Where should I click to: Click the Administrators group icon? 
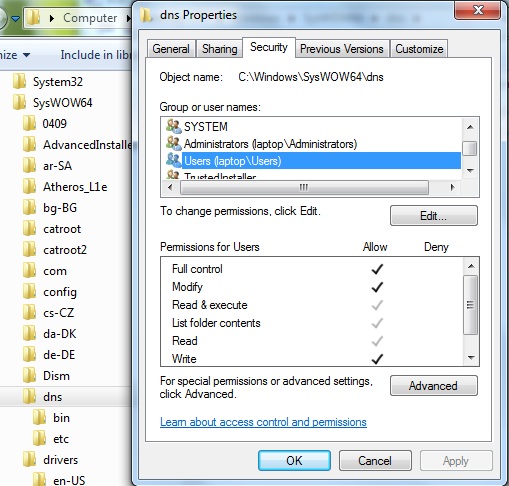[174, 143]
